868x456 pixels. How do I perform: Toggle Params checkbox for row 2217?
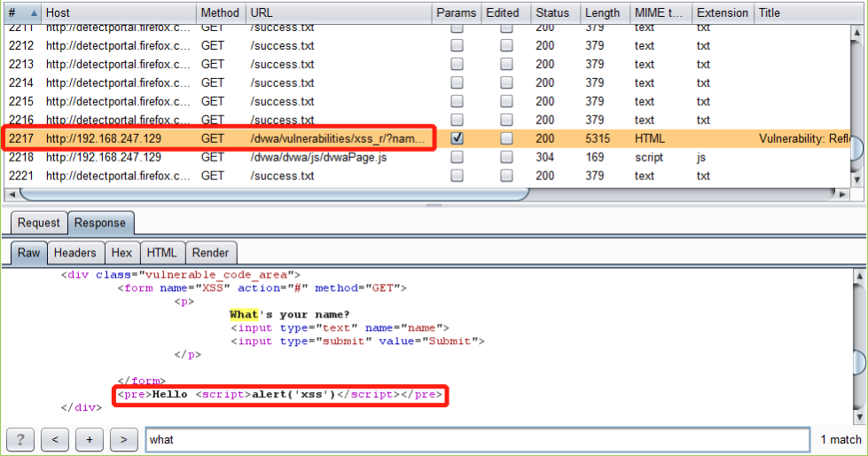click(x=457, y=138)
